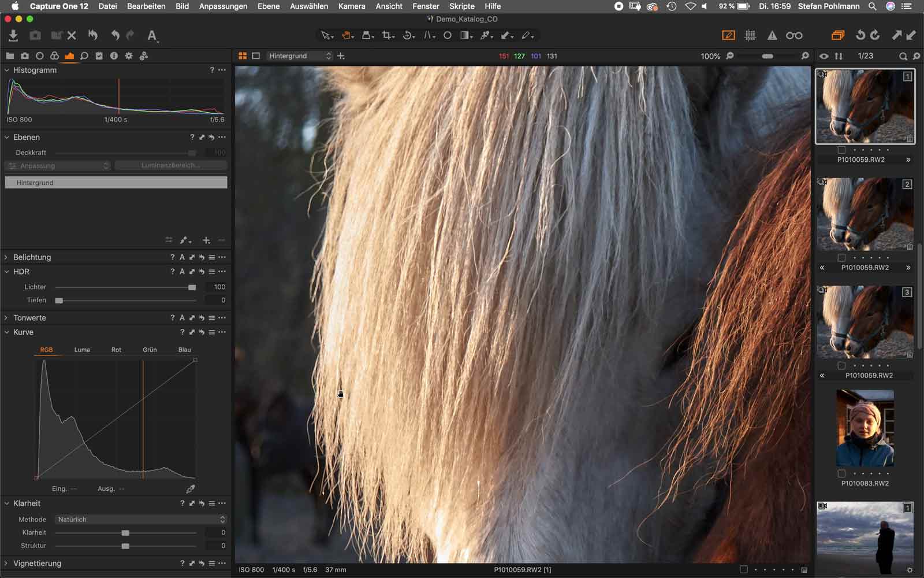Show the exposure warning triangle icon
The height and width of the screenshot is (578, 924).
[773, 35]
